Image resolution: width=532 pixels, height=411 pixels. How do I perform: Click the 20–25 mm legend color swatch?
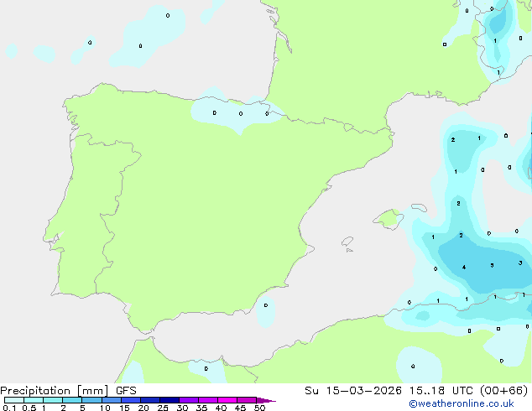click(150, 400)
